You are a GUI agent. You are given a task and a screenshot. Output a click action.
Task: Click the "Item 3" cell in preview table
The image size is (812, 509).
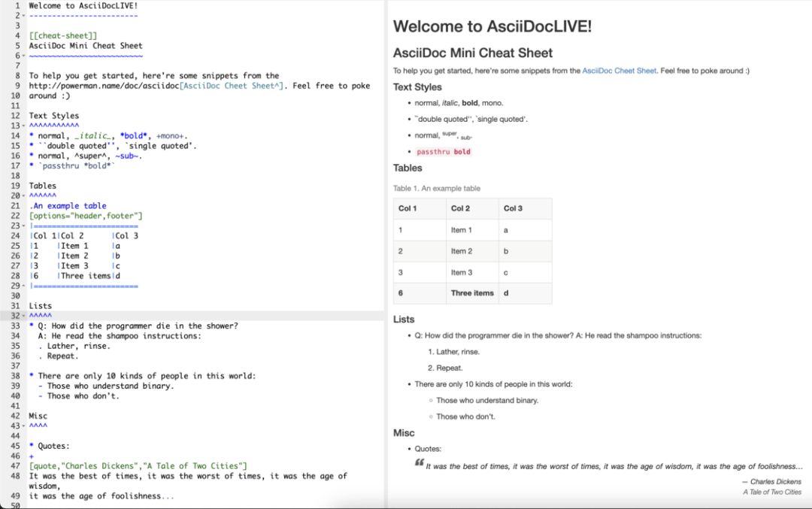pyautogui.click(x=472, y=272)
